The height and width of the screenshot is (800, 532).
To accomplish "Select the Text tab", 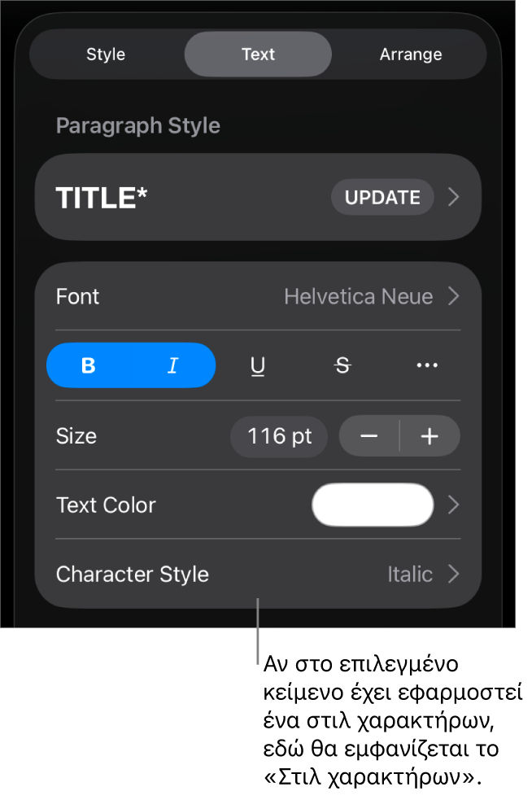I will click(x=258, y=55).
